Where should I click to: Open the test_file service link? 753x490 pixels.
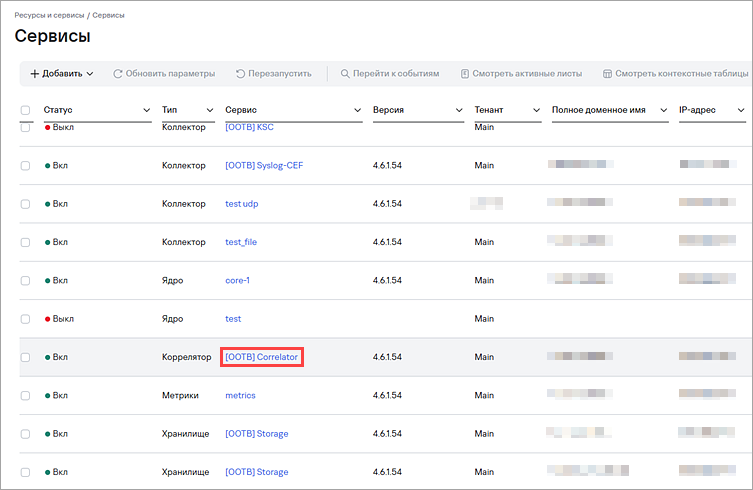[241, 242]
